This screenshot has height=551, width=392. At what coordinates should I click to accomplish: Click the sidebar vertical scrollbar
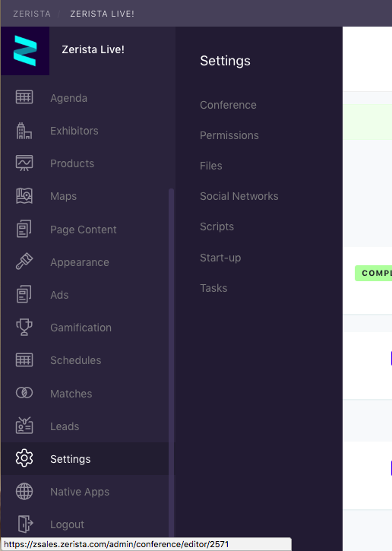coord(172,362)
